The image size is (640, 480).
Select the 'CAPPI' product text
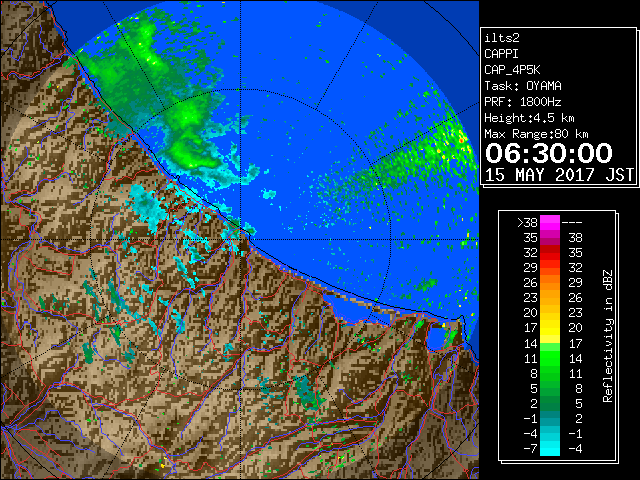coord(501,54)
